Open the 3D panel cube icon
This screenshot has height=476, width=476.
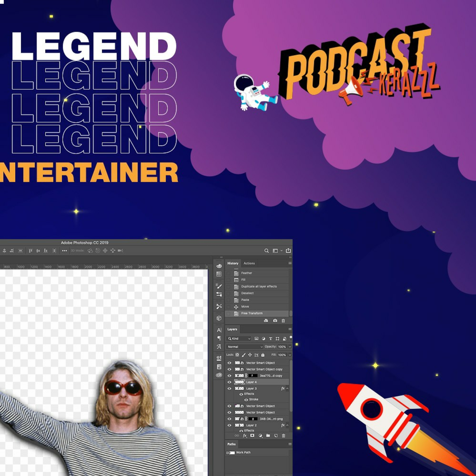pyautogui.click(x=219, y=318)
